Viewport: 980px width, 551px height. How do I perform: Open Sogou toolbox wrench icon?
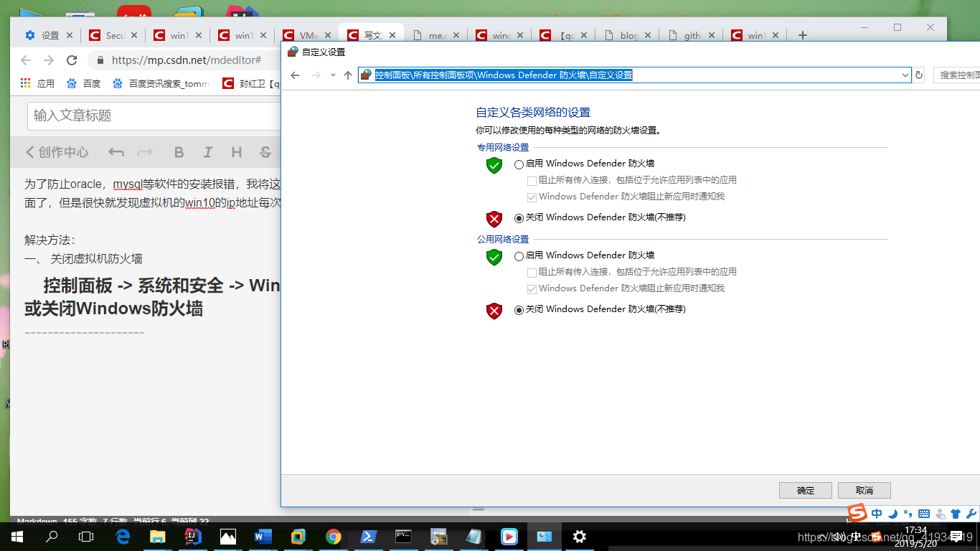[971, 514]
